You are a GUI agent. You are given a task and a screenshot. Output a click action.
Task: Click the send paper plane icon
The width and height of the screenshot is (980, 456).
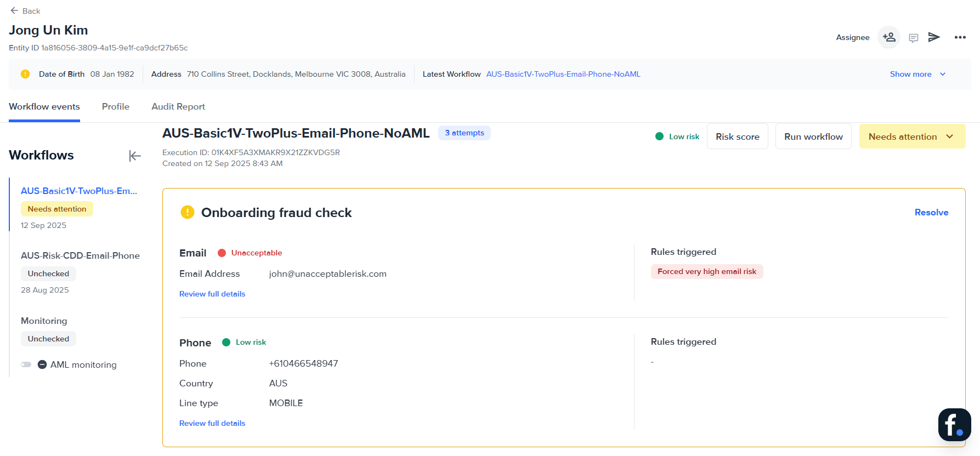click(934, 37)
